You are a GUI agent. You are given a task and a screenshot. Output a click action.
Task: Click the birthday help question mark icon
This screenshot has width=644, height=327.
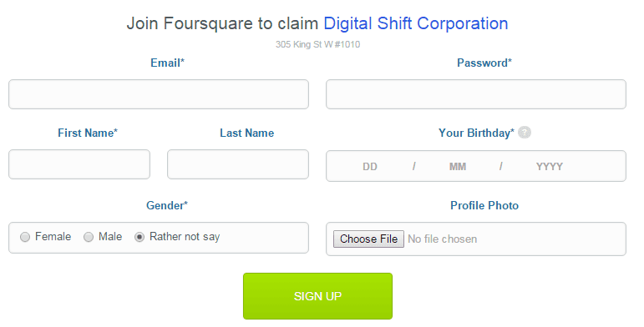524,133
